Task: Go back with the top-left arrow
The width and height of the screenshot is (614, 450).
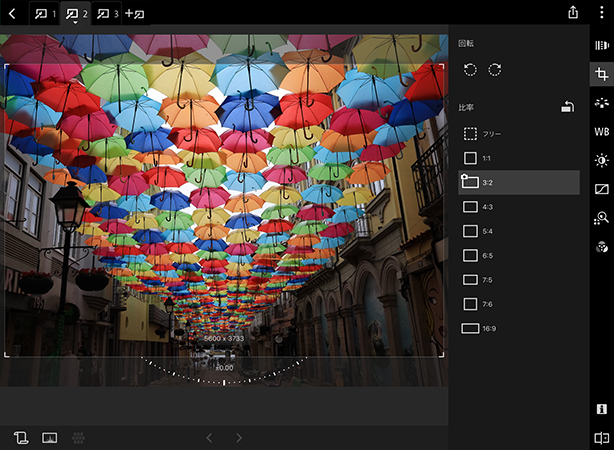Action: point(11,13)
